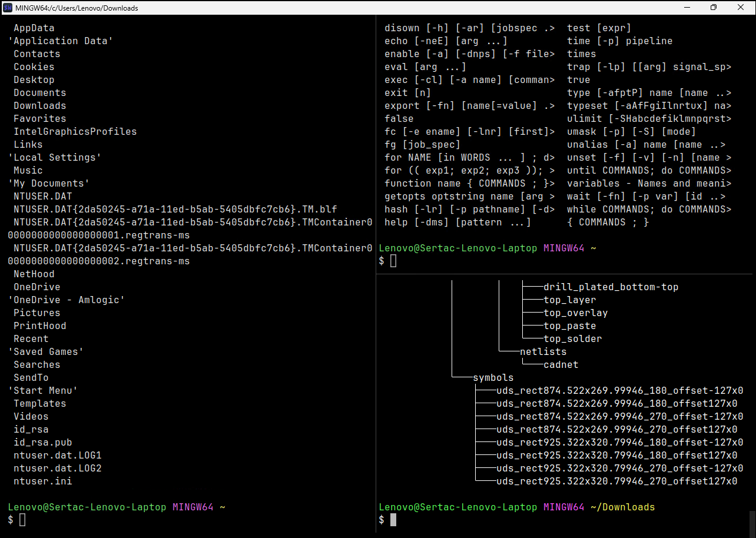Click the 'disown [-h] [-ar]' help line
The image size is (756, 538).
click(x=470, y=28)
